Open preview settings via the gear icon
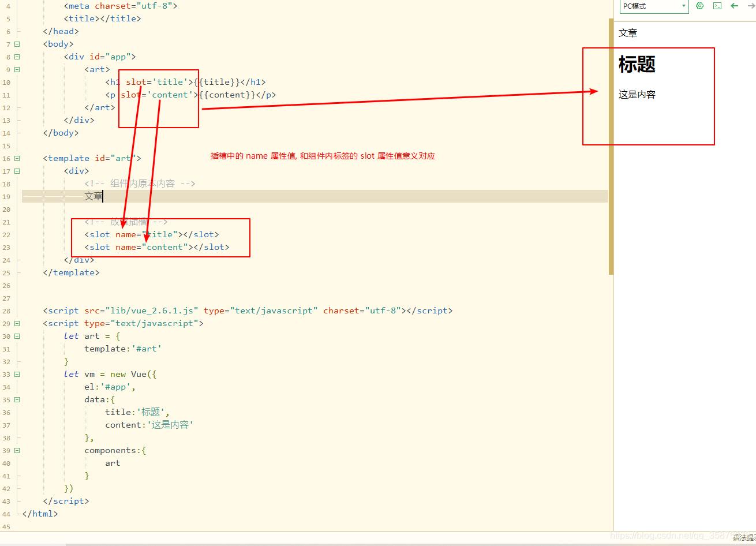This screenshot has width=756, height=546. [700, 6]
